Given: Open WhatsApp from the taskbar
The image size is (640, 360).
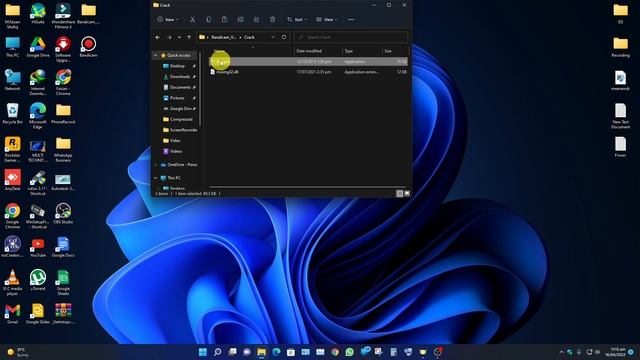Looking at the screenshot, I should tap(349, 352).
